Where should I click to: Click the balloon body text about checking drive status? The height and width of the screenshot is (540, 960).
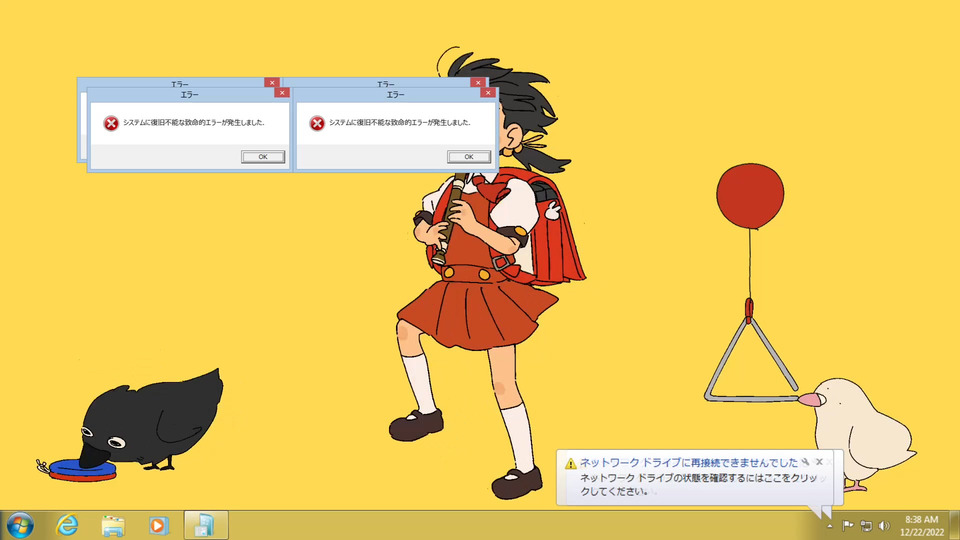[x=699, y=484]
